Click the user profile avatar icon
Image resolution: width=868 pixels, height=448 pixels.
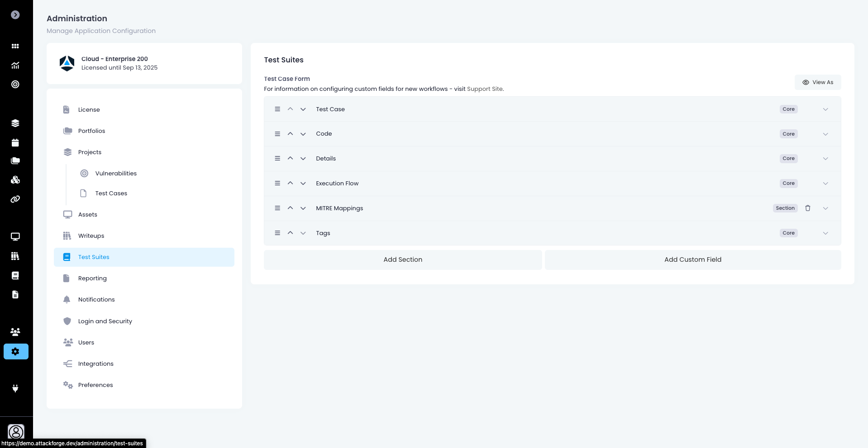click(x=16, y=432)
